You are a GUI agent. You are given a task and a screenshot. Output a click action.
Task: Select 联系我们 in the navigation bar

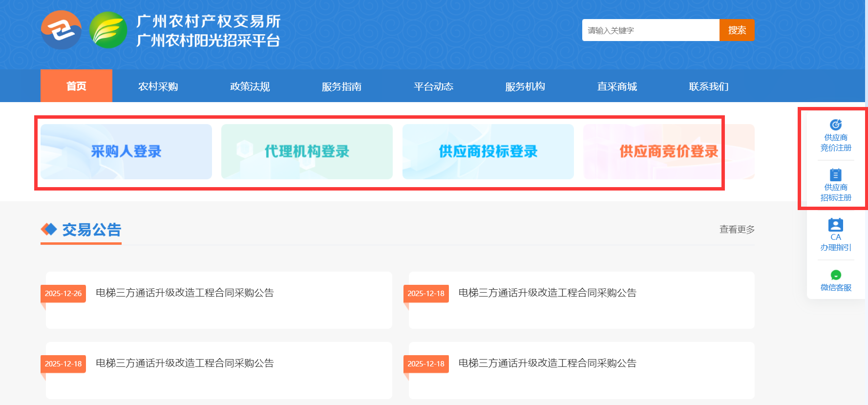click(708, 86)
